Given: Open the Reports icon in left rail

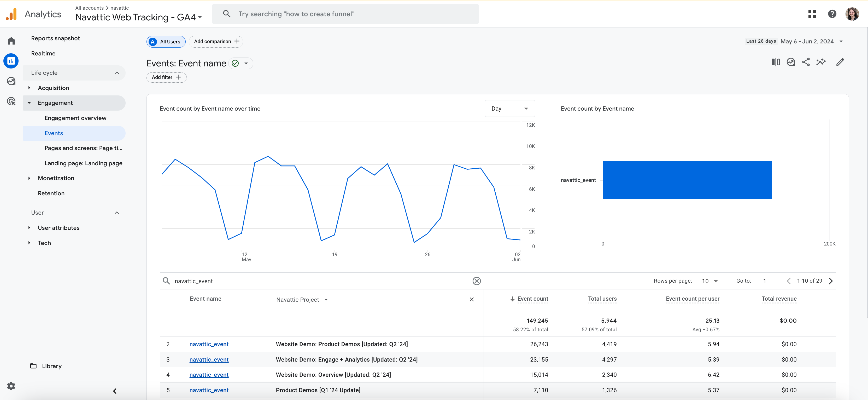Looking at the screenshot, I should pyautogui.click(x=11, y=61).
